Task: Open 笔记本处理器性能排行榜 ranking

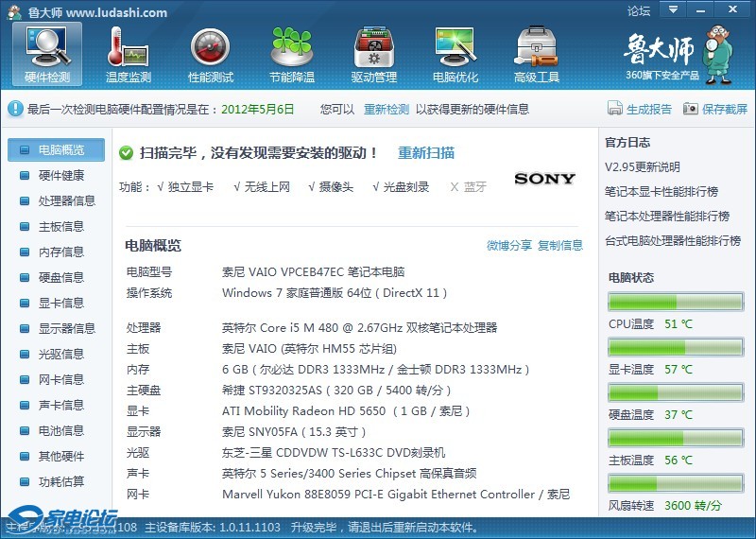Action: [667, 217]
